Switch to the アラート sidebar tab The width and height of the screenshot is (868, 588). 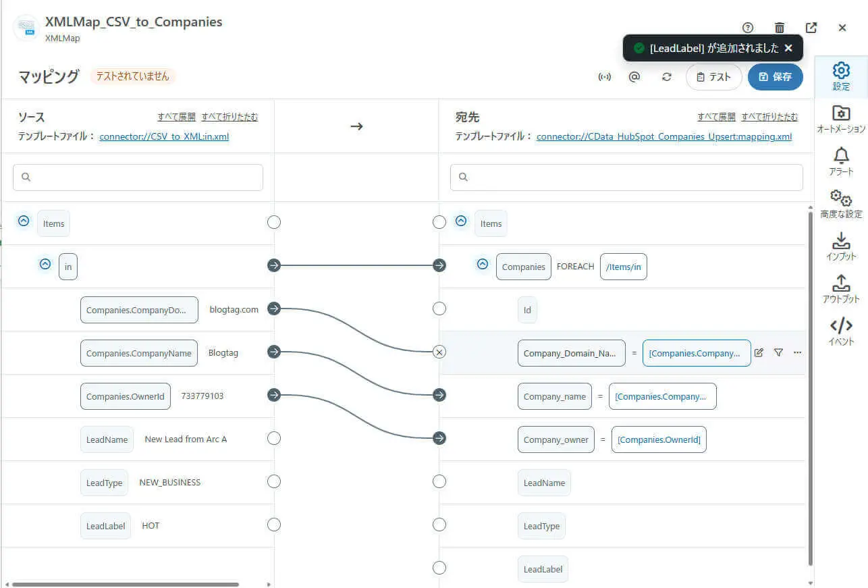point(841,162)
